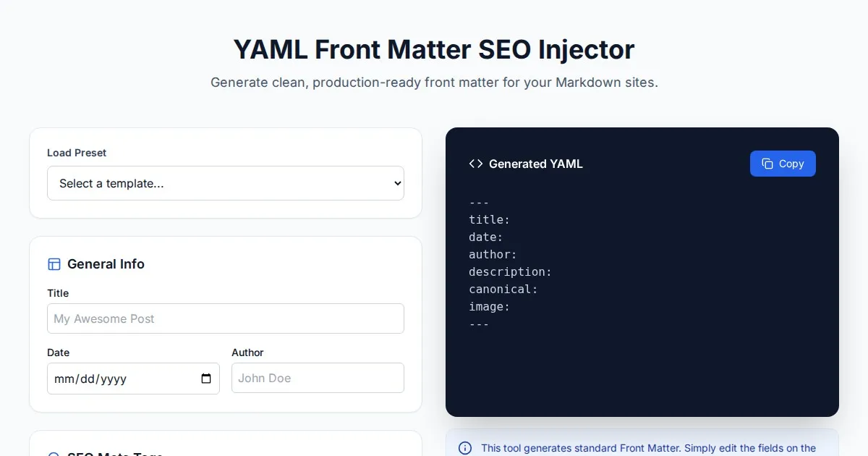Click the Title field label
Screen dimensions: 868x456
(x=58, y=293)
